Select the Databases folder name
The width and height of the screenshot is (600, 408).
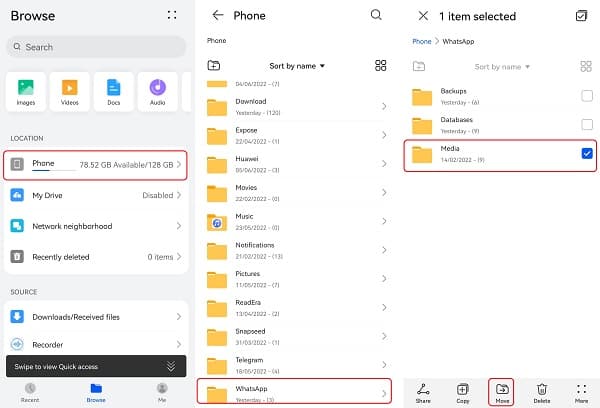point(457,120)
